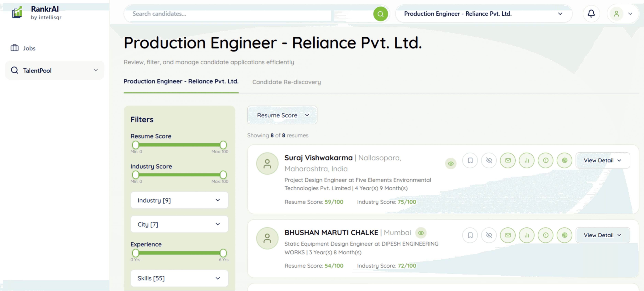Click the Resume Score minimum slider handle
The height and width of the screenshot is (291, 644).
point(135,145)
